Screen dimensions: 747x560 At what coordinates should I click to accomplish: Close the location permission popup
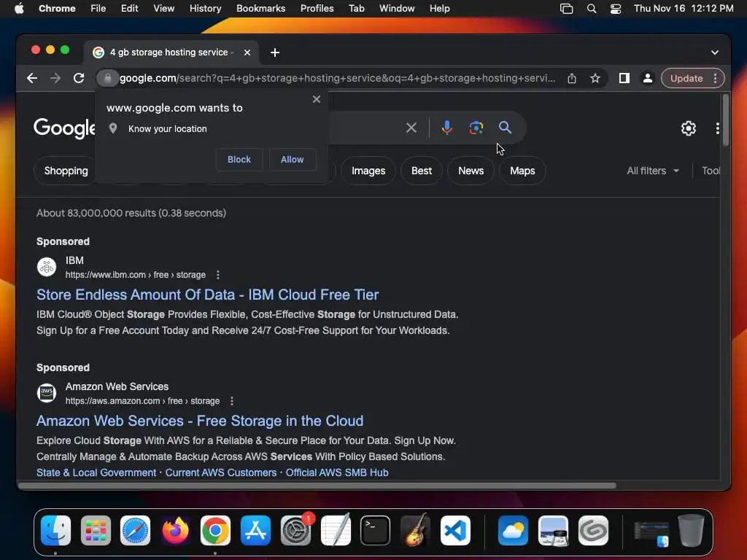[x=317, y=99]
